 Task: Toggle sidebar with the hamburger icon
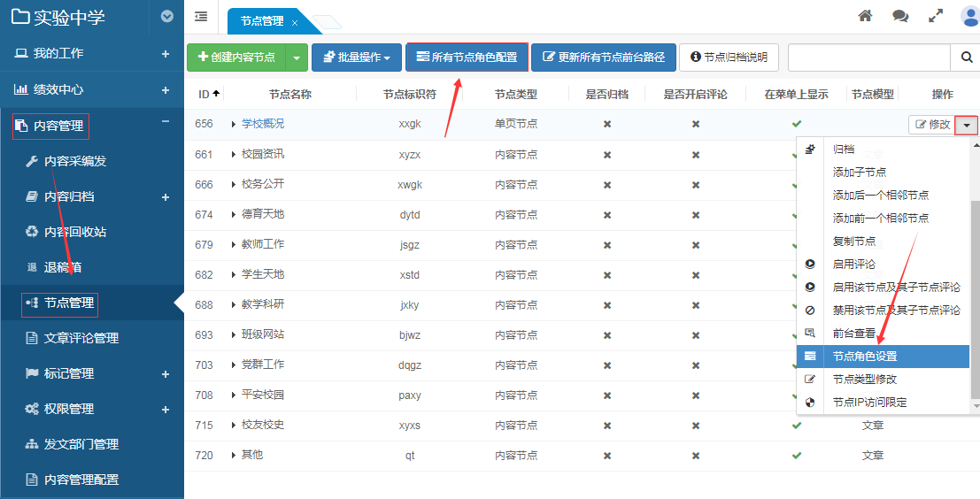(201, 16)
